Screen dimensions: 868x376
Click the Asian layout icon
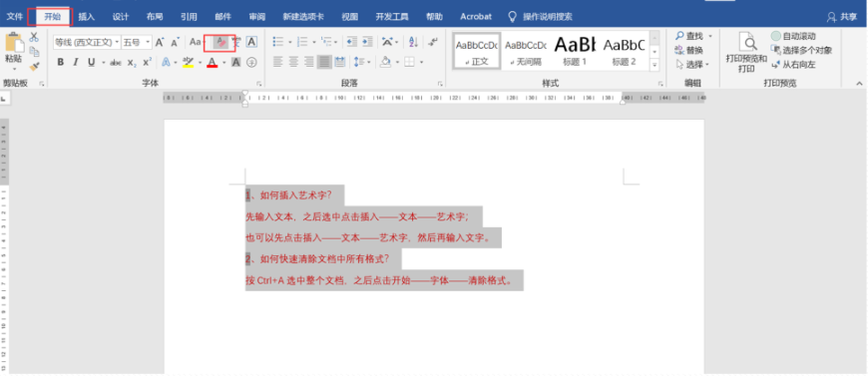click(387, 42)
